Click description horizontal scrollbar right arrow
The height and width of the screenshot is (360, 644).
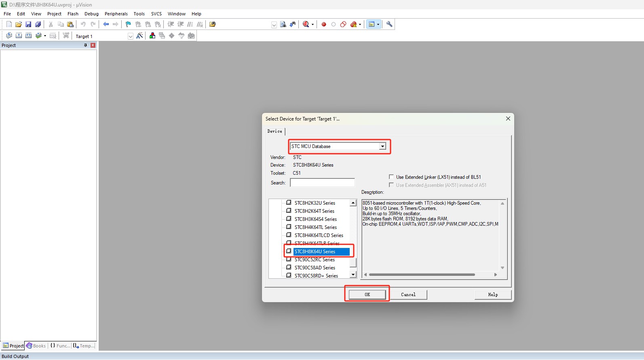click(496, 275)
